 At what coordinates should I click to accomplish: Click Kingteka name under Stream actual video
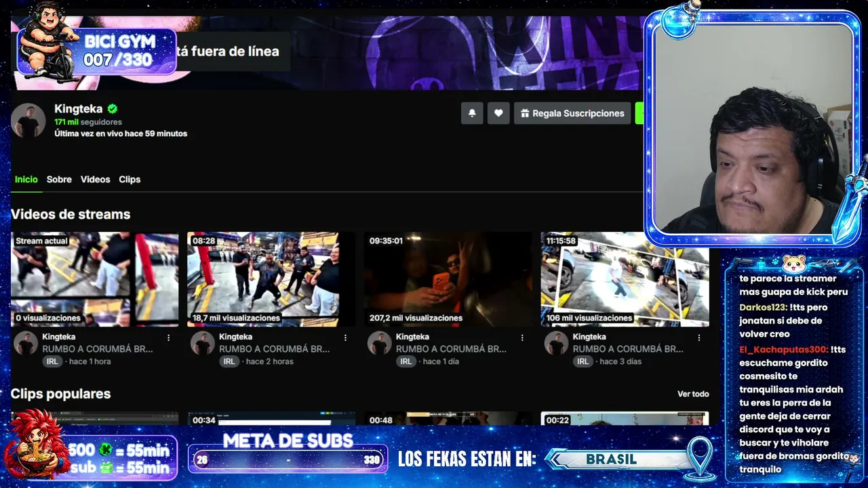[x=58, y=337]
